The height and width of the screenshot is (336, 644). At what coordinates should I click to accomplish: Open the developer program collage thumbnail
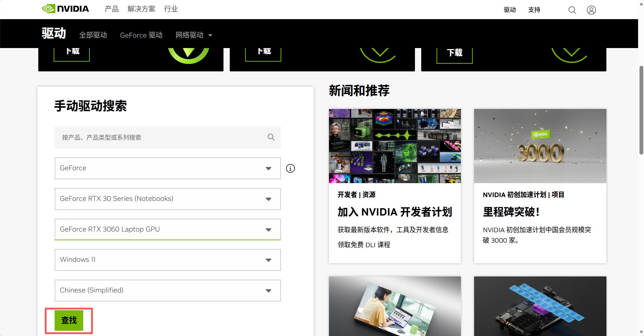coord(395,146)
